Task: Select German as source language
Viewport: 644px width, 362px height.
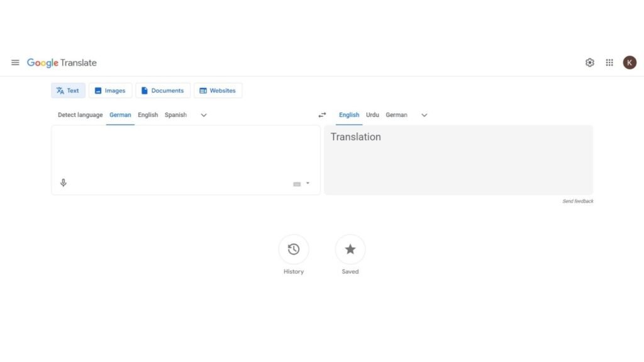Action: (x=120, y=115)
